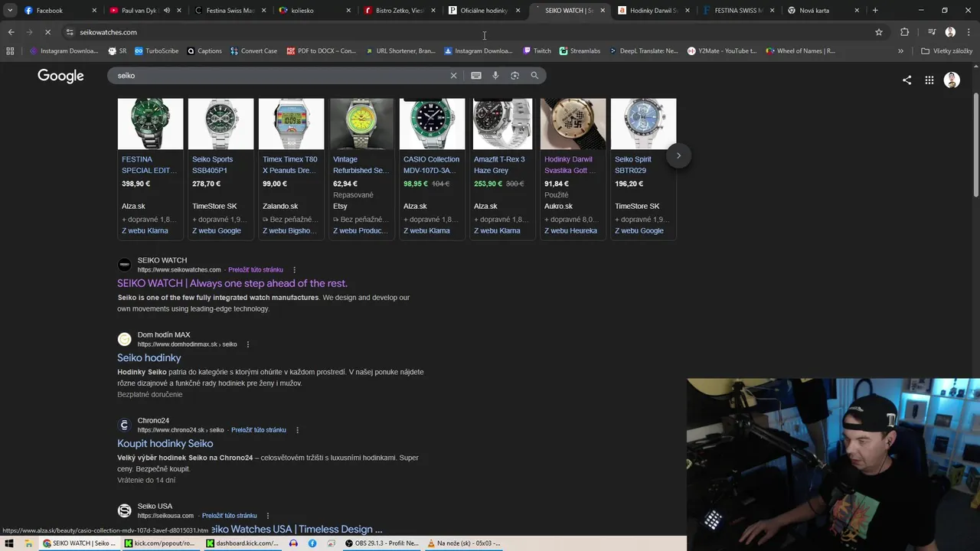Open more options for the Seiko USA result
The image size is (980, 551).
pos(268,516)
